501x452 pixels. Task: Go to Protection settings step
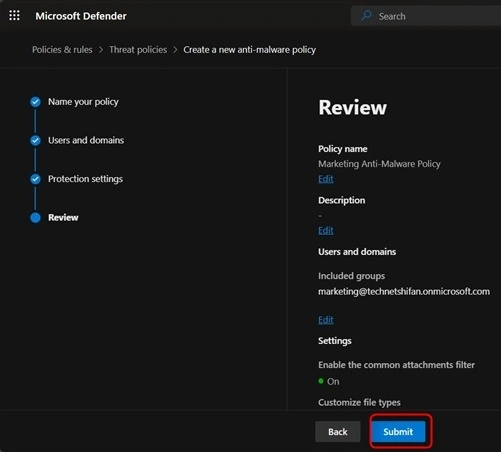85,179
